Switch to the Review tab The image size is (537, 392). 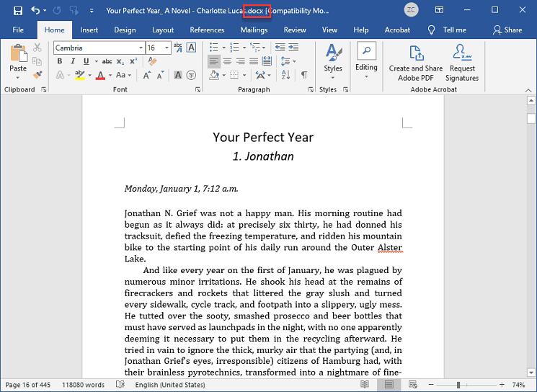[295, 30]
